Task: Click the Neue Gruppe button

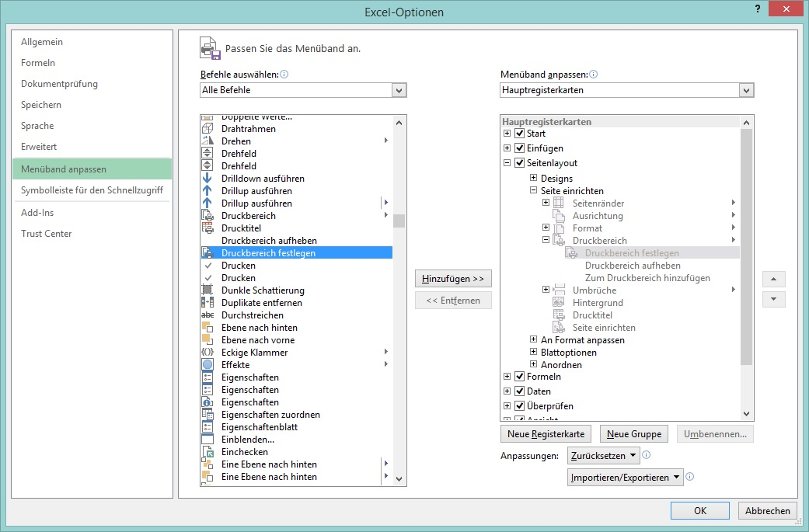Action: (x=634, y=434)
